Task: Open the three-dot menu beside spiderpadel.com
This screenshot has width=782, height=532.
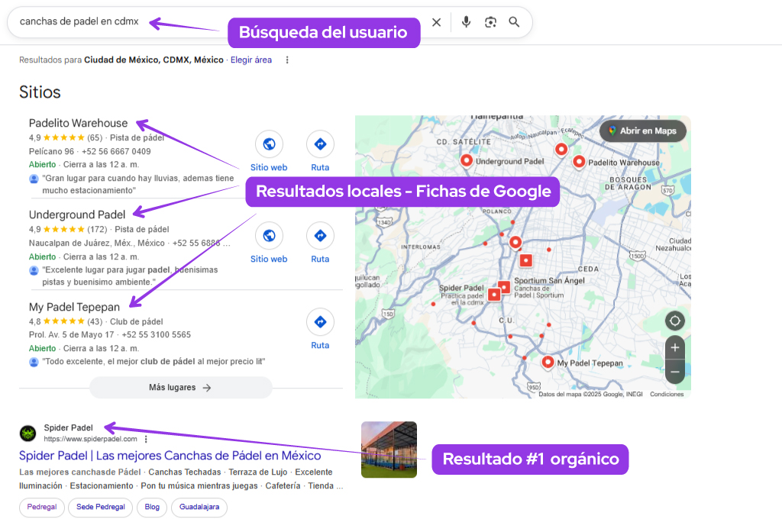Action: click(145, 440)
